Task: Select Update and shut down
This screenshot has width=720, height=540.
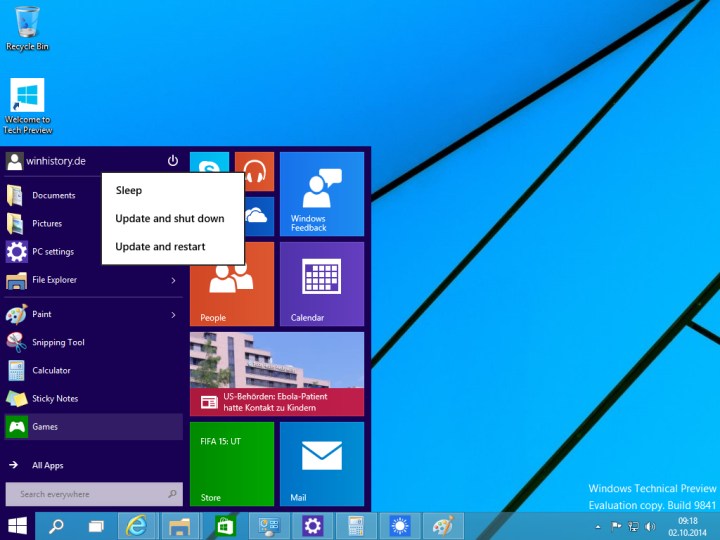Action: tap(173, 219)
